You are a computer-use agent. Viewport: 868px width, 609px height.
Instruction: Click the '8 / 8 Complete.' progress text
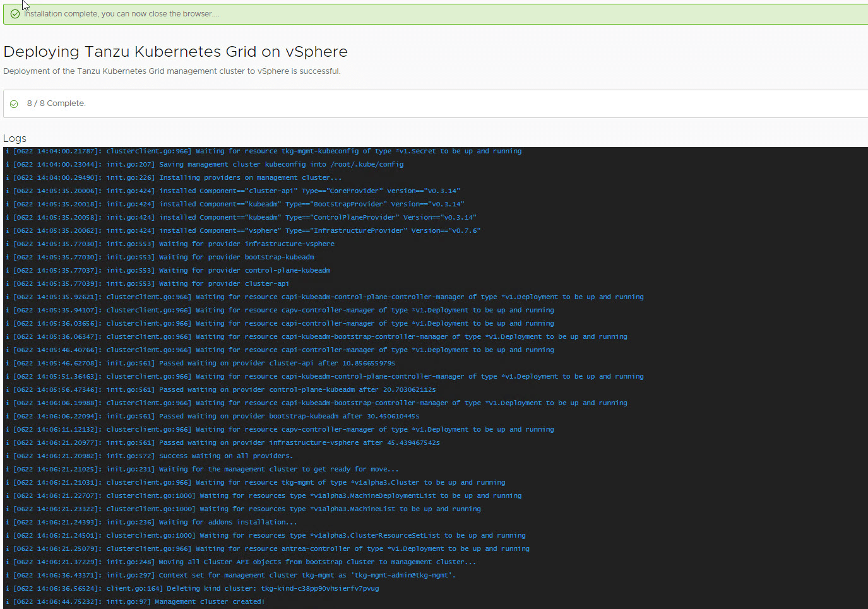click(x=56, y=103)
